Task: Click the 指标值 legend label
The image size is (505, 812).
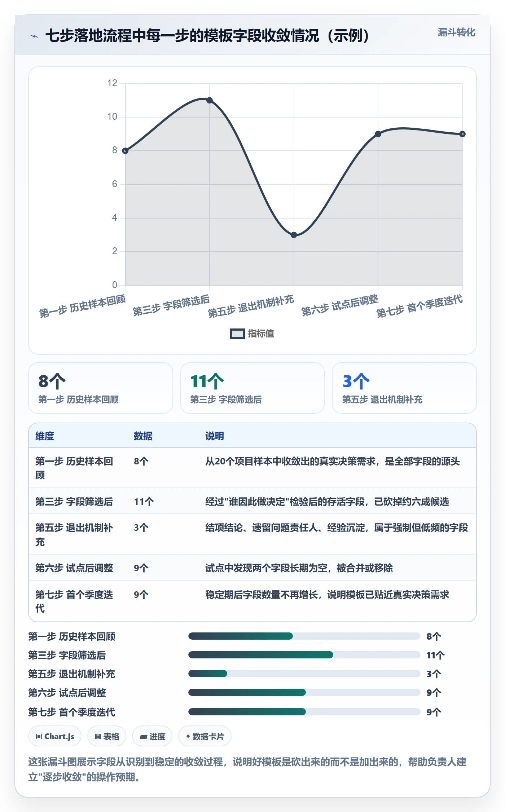Action: (x=261, y=334)
